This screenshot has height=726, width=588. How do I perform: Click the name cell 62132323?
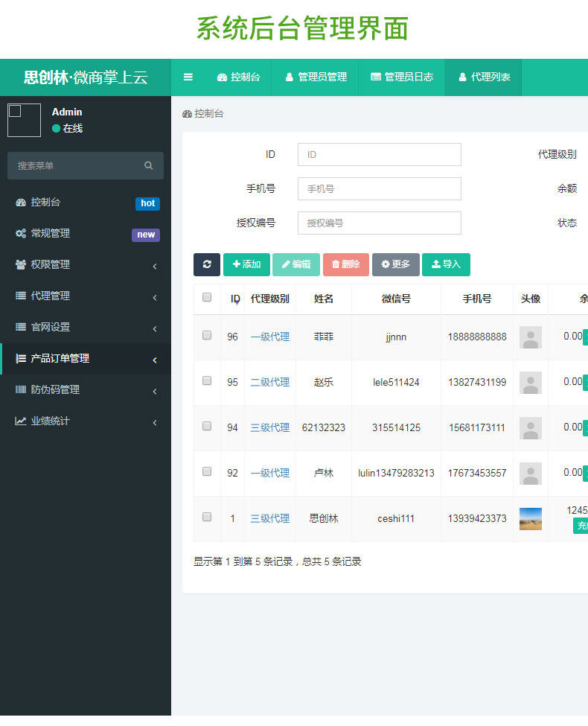click(324, 428)
